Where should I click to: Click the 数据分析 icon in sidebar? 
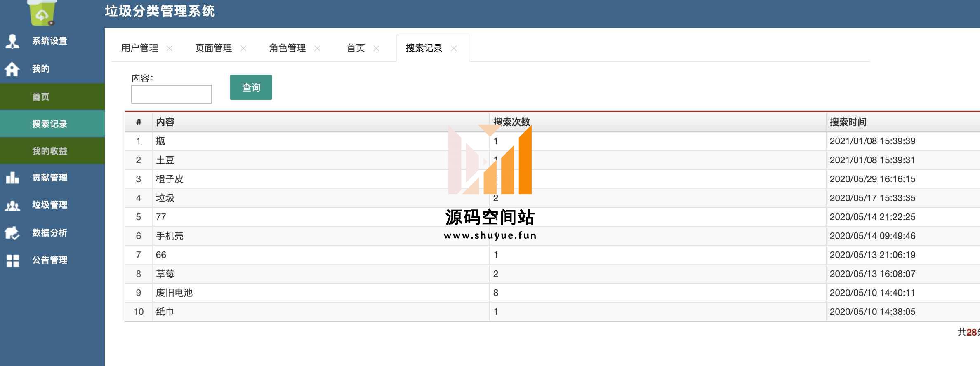pos(12,233)
